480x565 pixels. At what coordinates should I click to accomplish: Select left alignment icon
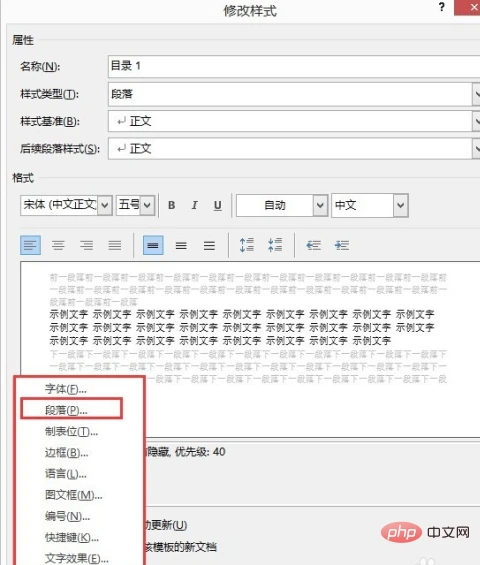coord(30,245)
